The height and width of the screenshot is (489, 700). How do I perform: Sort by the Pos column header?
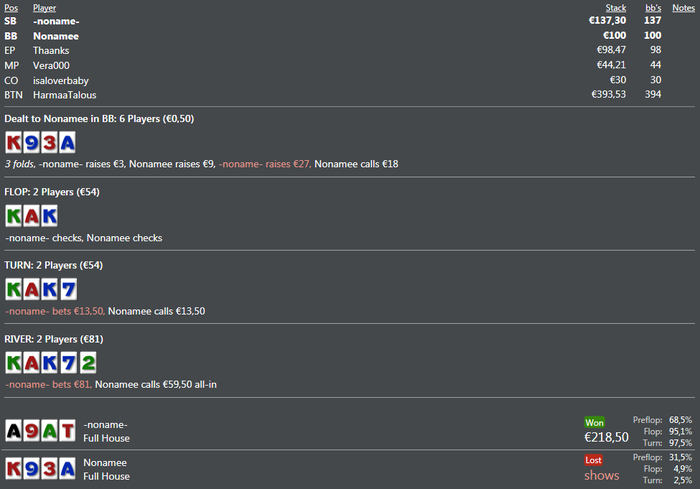click(11, 7)
